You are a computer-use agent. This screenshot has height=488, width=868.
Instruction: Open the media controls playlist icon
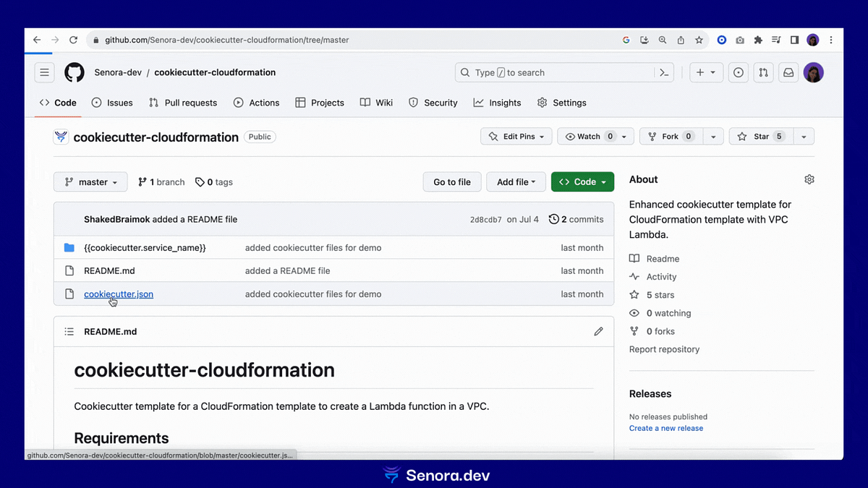click(x=776, y=40)
